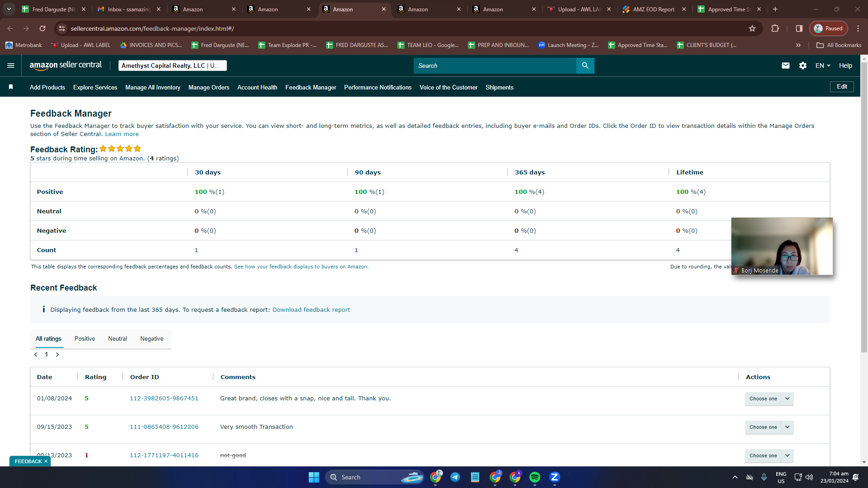Click the Help link in header
This screenshot has width=868, height=488.
[846, 66]
